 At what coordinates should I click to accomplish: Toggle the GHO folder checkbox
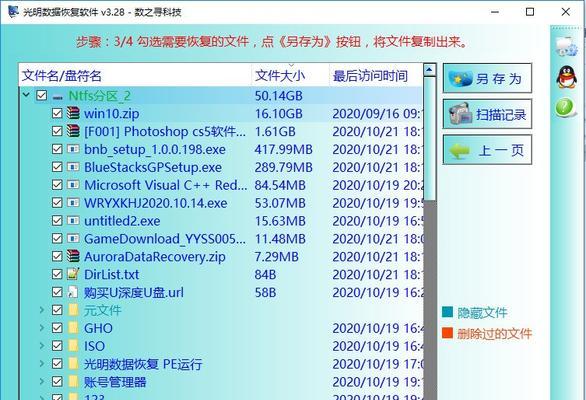[x=57, y=328]
